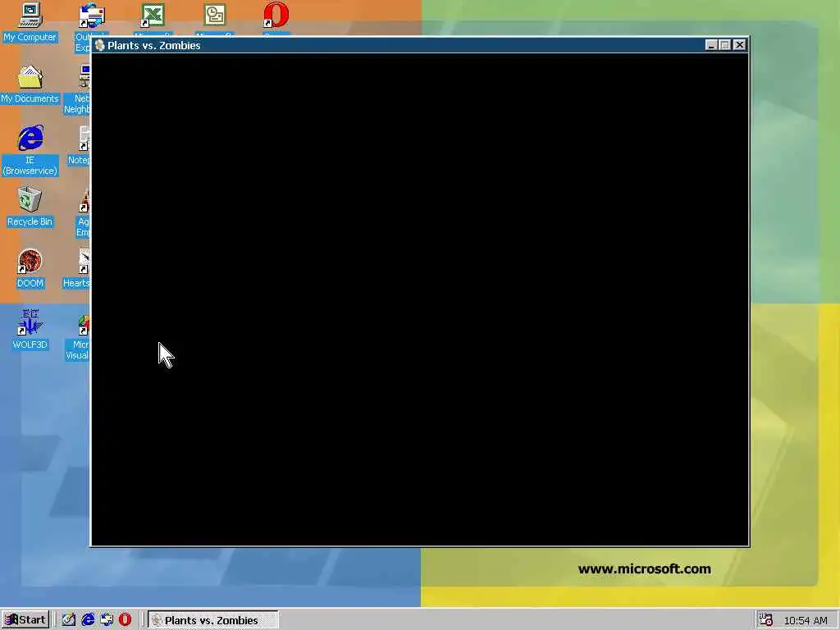Image resolution: width=840 pixels, height=630 pixels.
Task: Close the Plants vs. Zombies window
Action: coord(739,46)
